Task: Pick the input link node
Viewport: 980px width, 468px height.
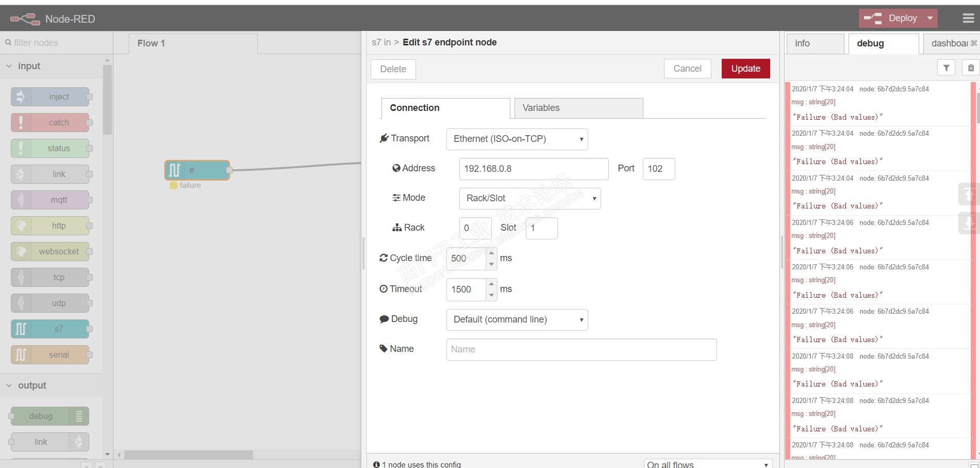Action: [x=50, y=174]
